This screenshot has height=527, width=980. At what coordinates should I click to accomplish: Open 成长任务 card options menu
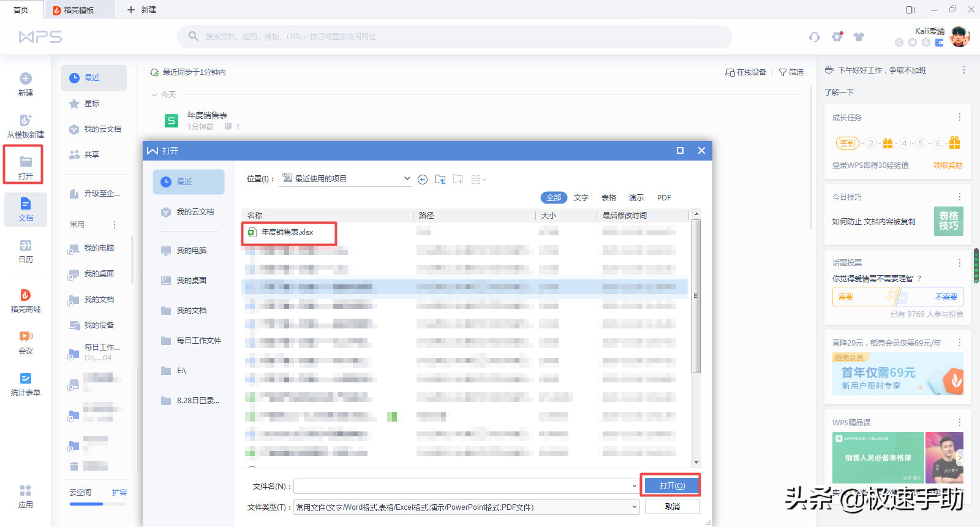coord(960,117)
